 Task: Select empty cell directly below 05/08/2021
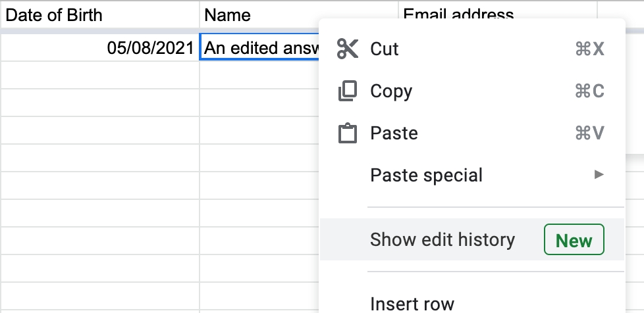click(99, 76)
